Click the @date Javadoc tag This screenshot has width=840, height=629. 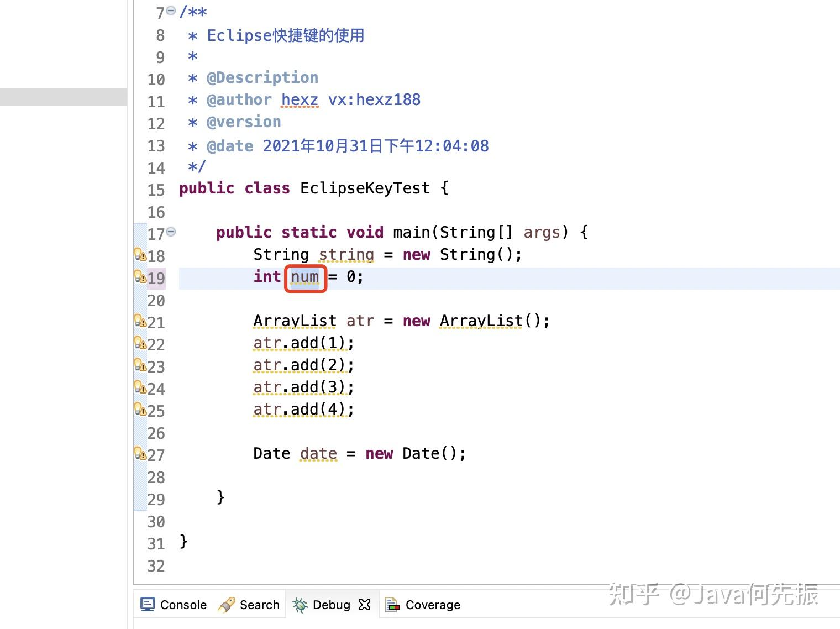point(230,146)
